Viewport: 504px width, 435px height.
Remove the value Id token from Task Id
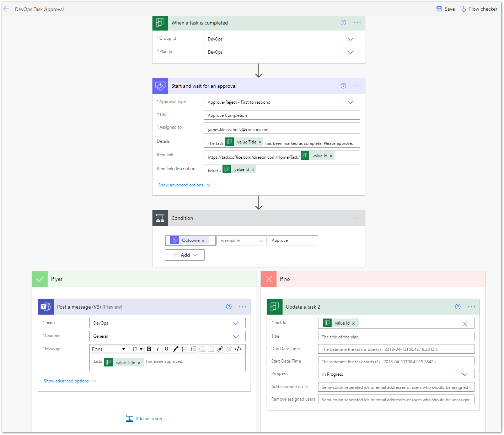point(354,323)
